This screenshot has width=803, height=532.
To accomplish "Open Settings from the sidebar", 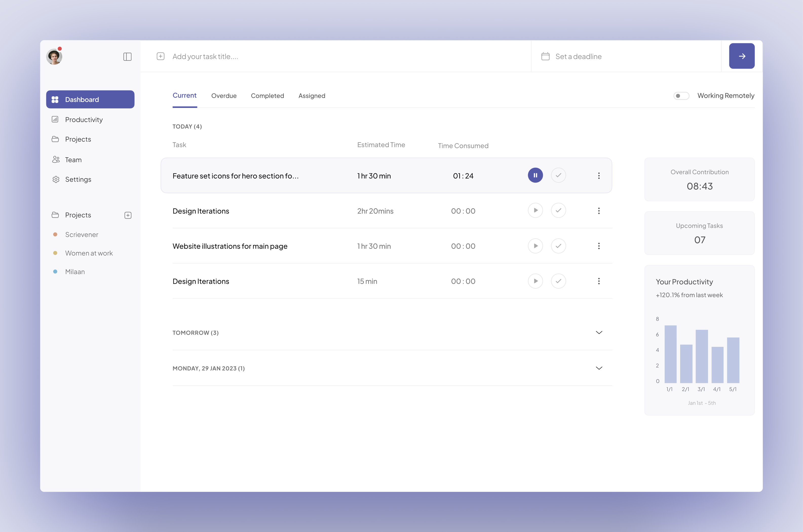I will [x=78, y=179].
